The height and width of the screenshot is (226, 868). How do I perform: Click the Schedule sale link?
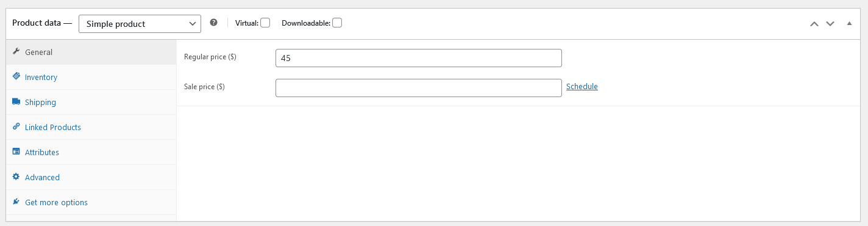coord(582,86)
